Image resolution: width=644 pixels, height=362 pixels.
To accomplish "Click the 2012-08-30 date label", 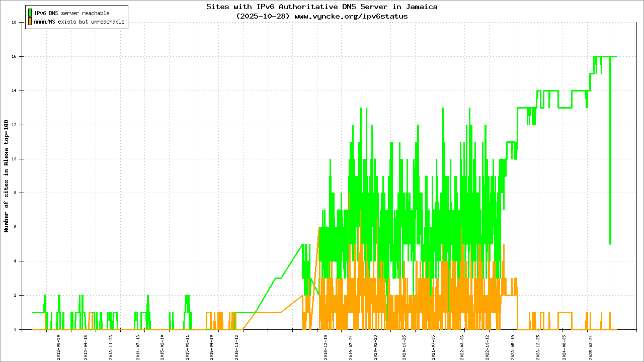I will (59, 346).
